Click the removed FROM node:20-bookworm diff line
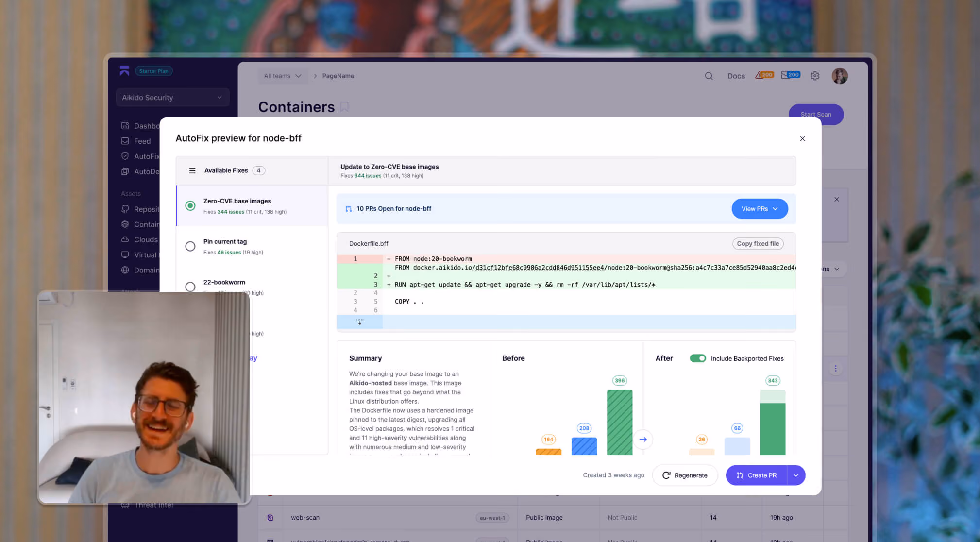 point(566,259)
